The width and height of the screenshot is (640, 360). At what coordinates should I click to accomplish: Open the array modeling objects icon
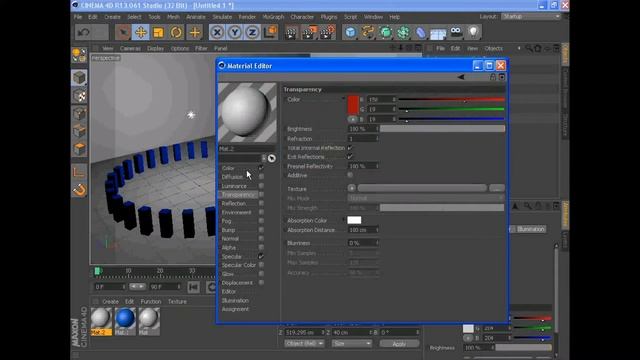pyautogui.click(x=403, y=32)
